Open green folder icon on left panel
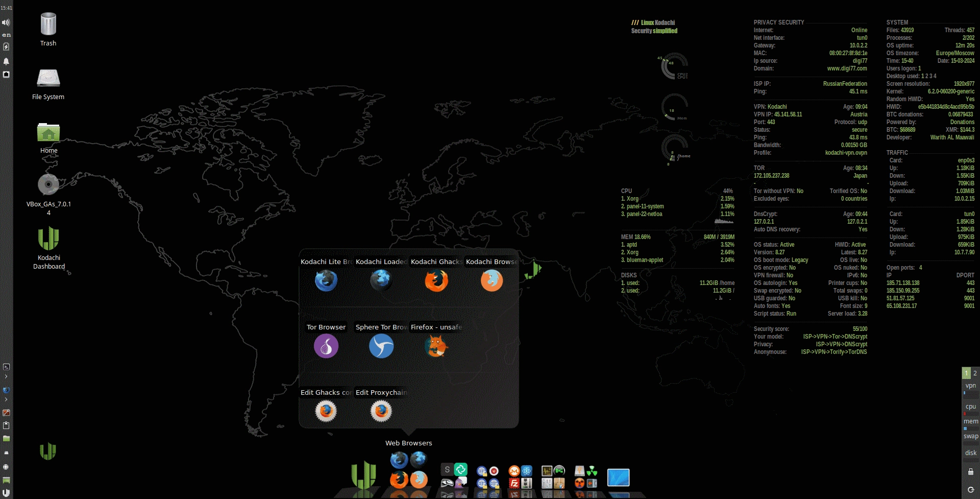980x499 pixels. pyautogui.click(x=6, y=438)
